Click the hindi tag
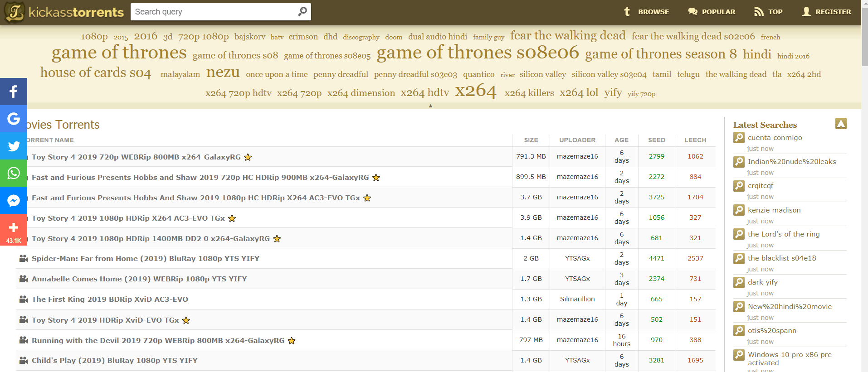Image resolution: width=868 pixels, height=372 pixels. pos(757,54)
